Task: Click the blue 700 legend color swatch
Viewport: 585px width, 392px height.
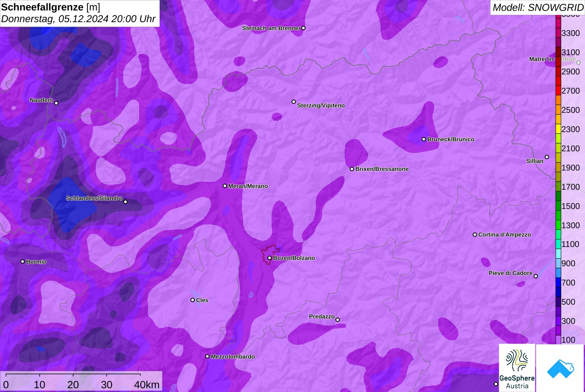Action: pyautogui.click(x=558, y=283)
